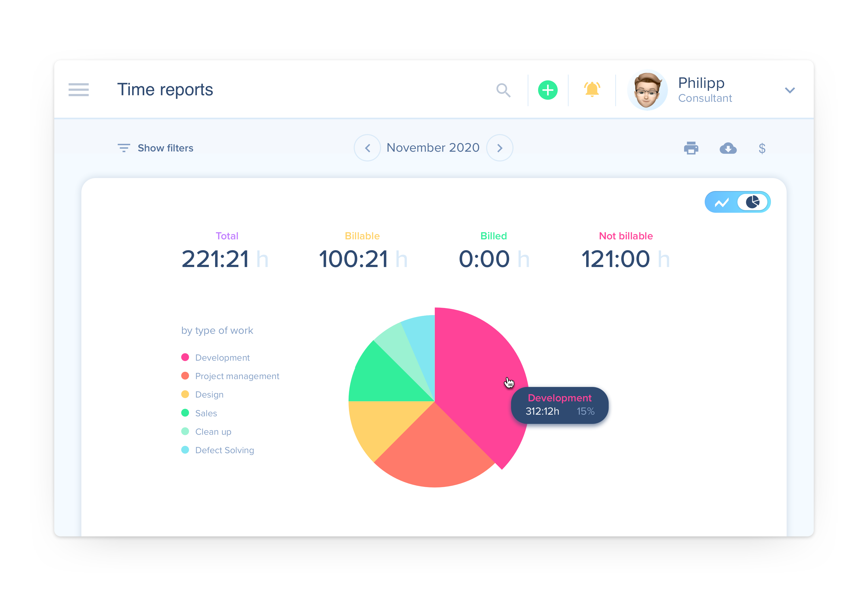The image size is (868, 597).
Task: Click the Billed label
Action: click(493, 236)
